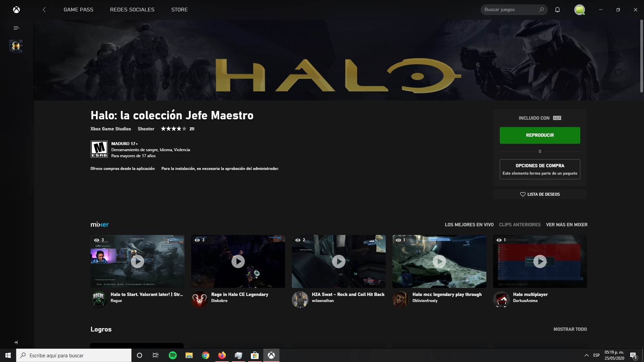Click the Halo multiplayer stream title
The width and height of the screenshot is (644, 362).
pyautogui.click(x=530, y=294)
